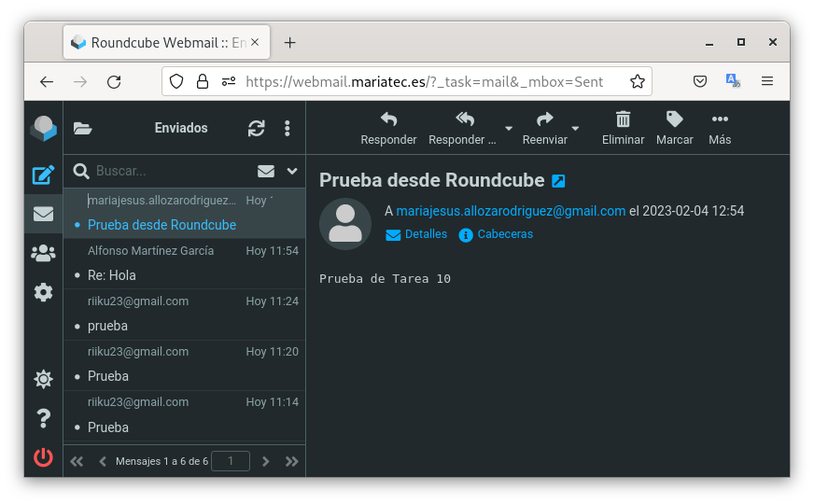Click the red logout power icon
The width and height of the screenshot is (814, 504).
click(x=43, y=457)
